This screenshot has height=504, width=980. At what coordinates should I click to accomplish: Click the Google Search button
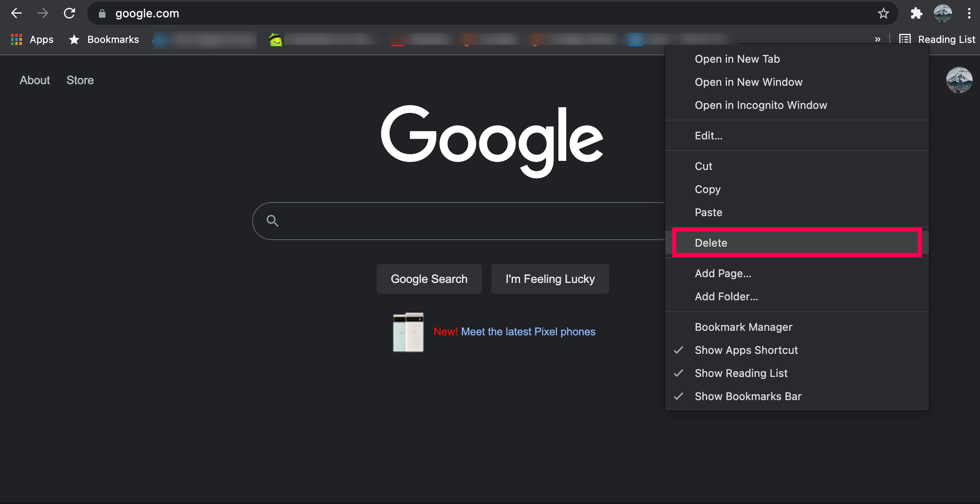point(429,279)
